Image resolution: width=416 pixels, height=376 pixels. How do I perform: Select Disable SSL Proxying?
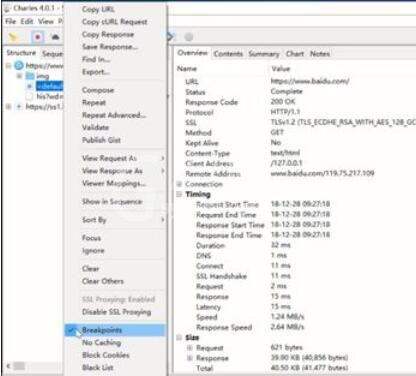pyautogui.click(x=116, y=312)
